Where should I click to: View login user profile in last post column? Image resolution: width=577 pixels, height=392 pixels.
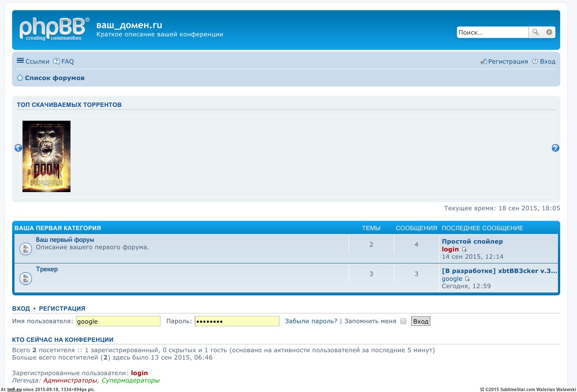pyautogui.click(x=450, y=249)
